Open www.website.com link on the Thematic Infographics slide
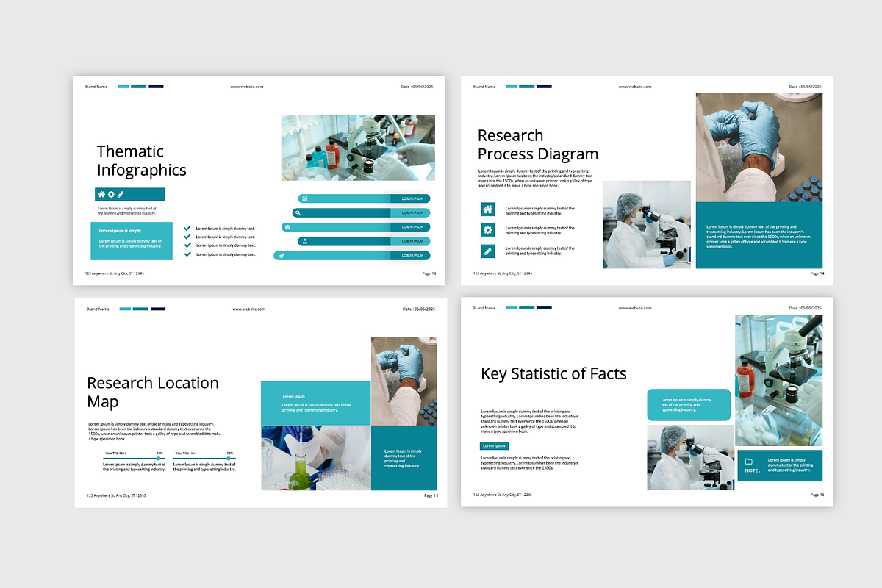The height and width of the screenshot is (588, 882). coord(247,87)
